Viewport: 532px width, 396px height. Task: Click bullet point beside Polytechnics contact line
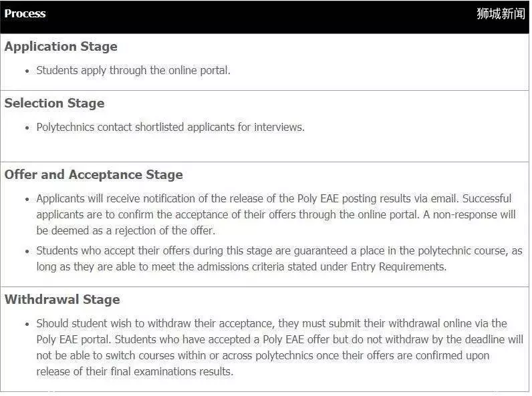coord(27,128)
